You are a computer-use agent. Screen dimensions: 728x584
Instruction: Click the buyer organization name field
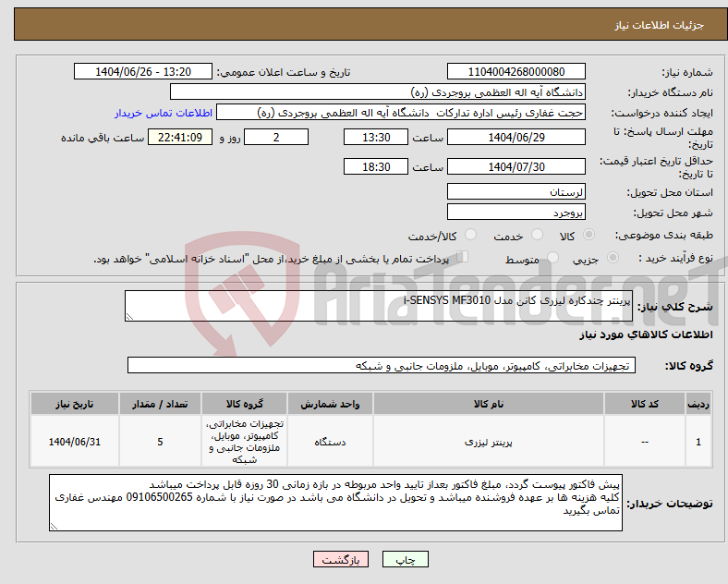[378, 91]
